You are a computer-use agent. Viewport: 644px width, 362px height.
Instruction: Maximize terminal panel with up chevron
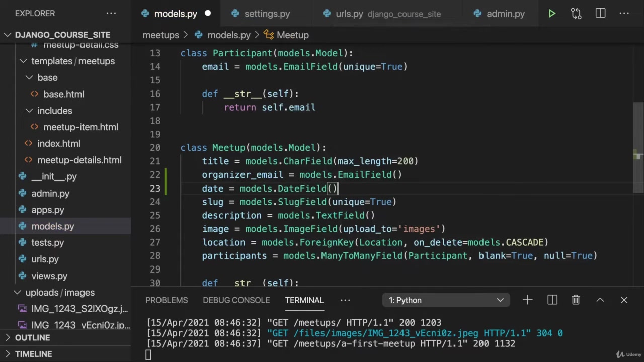[600, 300]
